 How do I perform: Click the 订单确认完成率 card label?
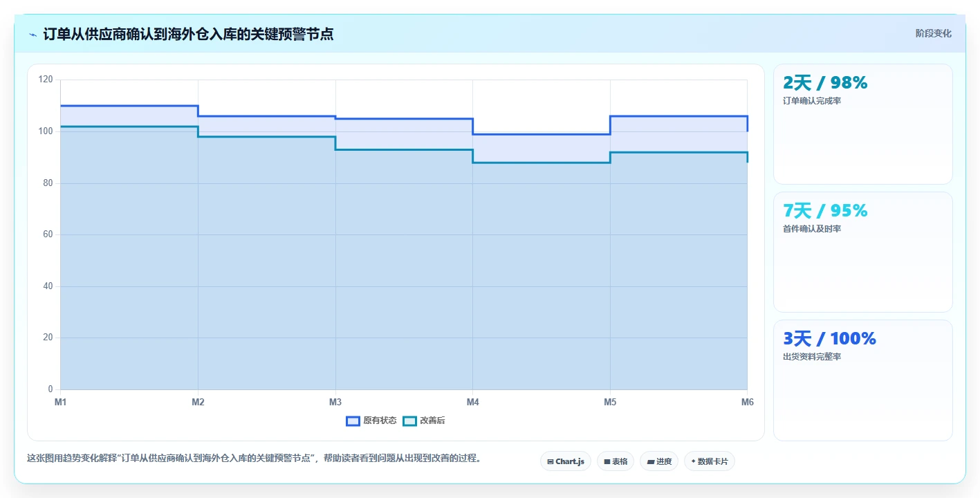(812, 101)
